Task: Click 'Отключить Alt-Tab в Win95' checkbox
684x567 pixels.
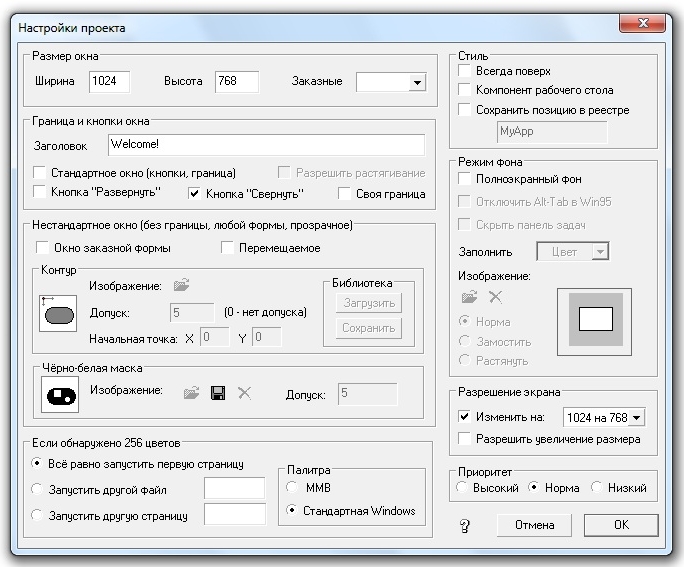Action: (464, 202)
